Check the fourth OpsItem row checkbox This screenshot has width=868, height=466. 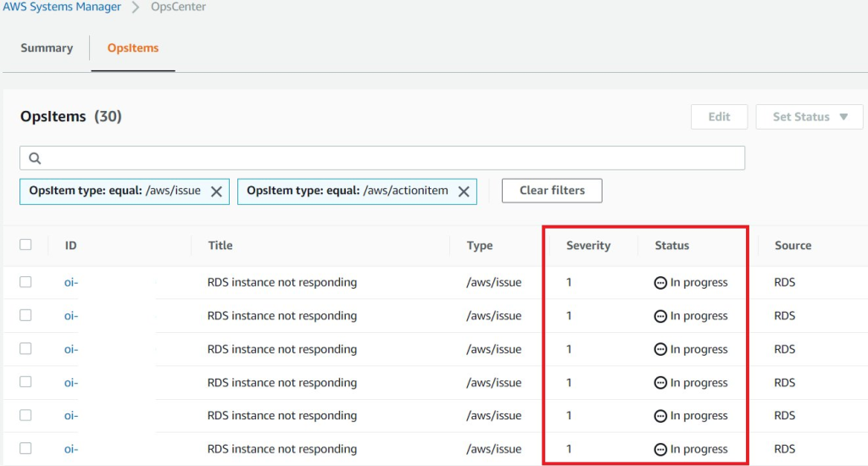25,382
